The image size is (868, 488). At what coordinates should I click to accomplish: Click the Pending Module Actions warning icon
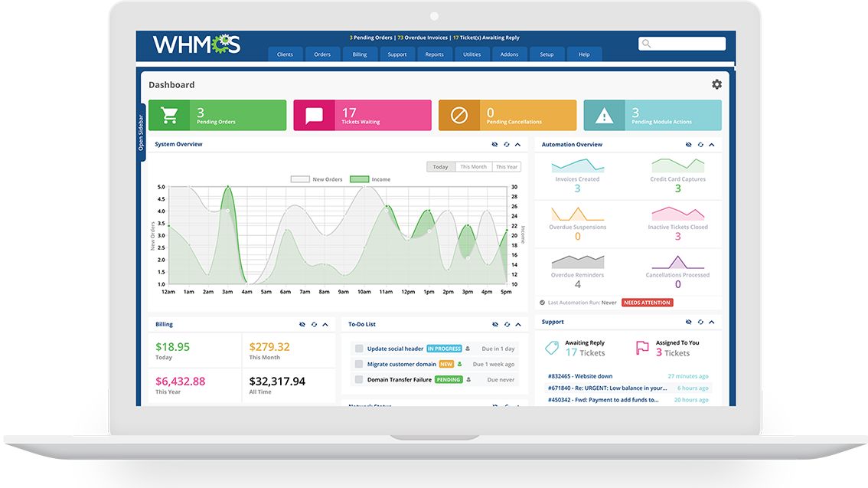pos(604,116)
